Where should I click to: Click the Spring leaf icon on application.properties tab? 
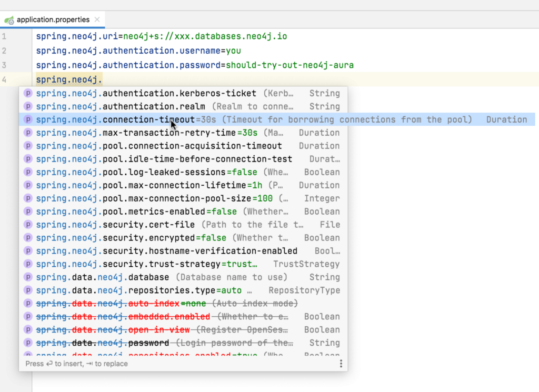(9, 20)
